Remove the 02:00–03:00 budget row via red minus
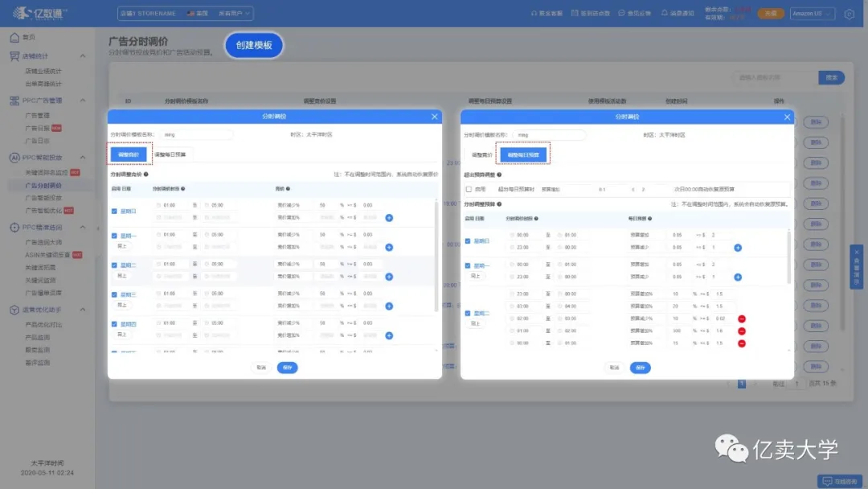The width and height of the screenshot is (868, 489). pos(742,318)
